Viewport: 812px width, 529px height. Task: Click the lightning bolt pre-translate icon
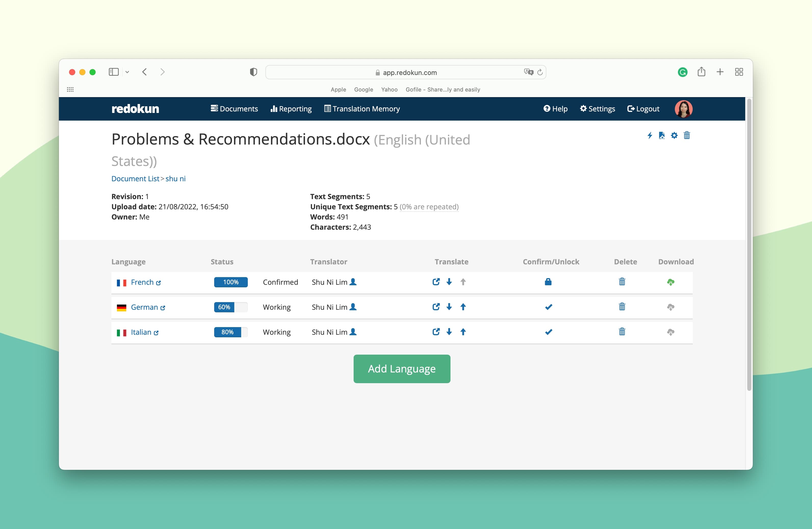[x=650, y=135]
